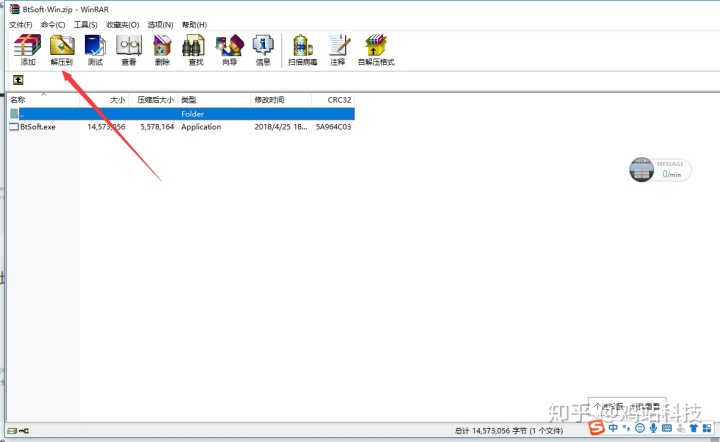Open the Sogou skin (shirt) icon

tap(694, 428)
